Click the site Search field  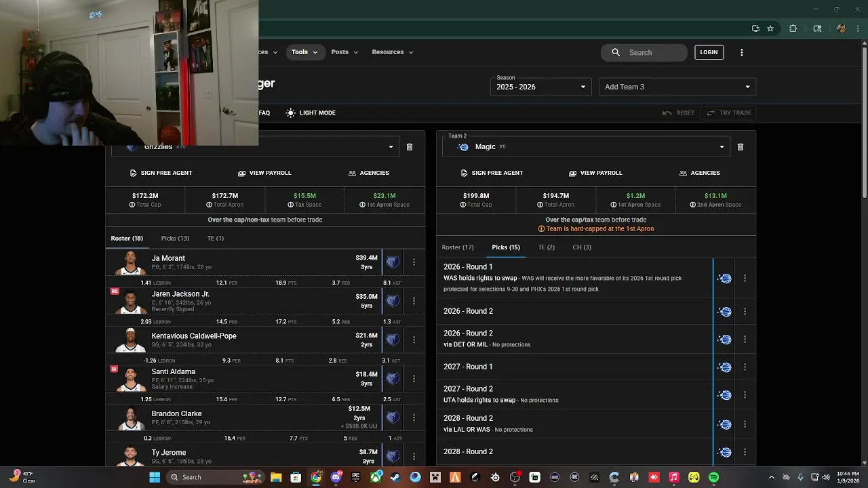(x=644, y=52)
